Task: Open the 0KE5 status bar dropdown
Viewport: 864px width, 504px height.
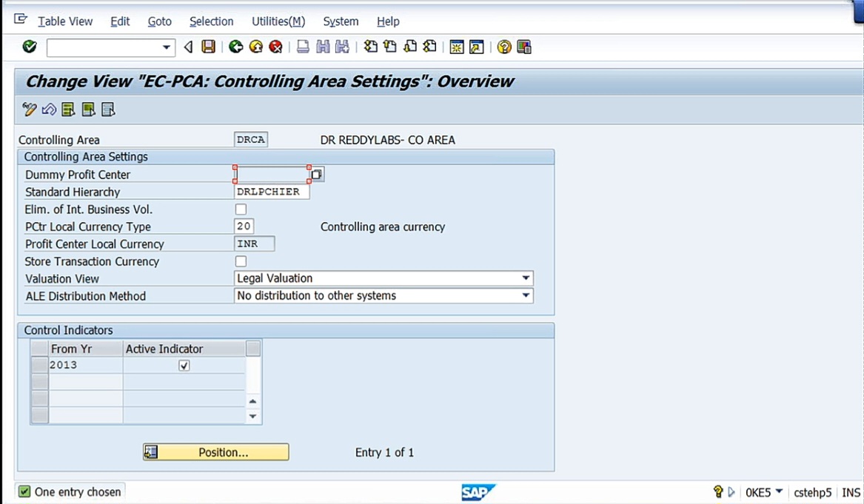Action: pos(779,491)
